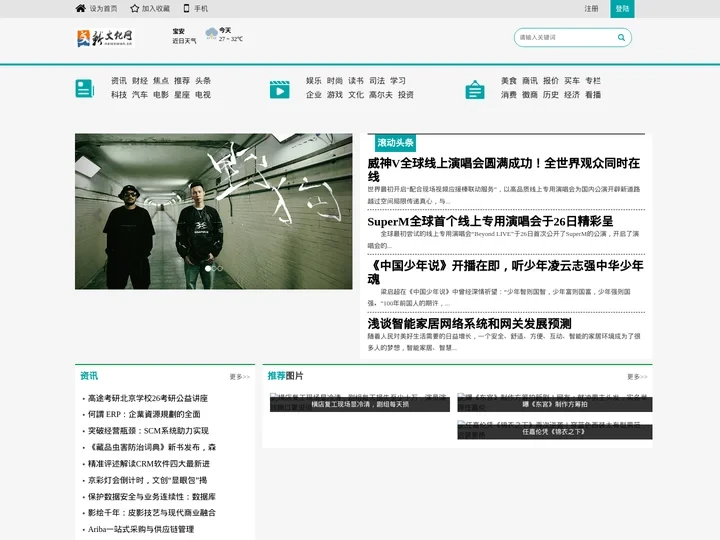Image resolution: width=720 pixels, height=540 pixels.
Task: Open the 看播 navigation item
Action: click(x=593, y=95)
